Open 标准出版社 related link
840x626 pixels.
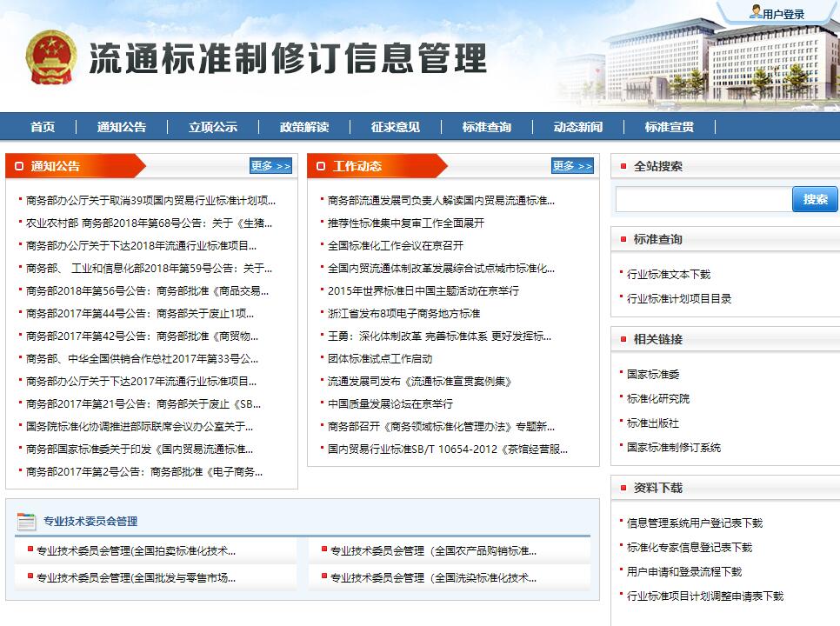(x=652, y=423)
